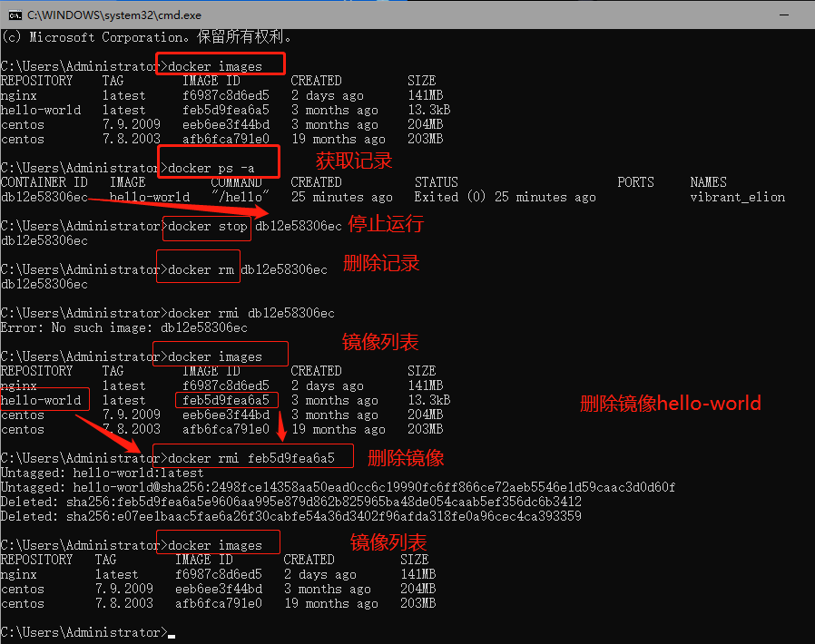Click the final command prompt cursor line

pyautogui.click(x=88, y=632)
